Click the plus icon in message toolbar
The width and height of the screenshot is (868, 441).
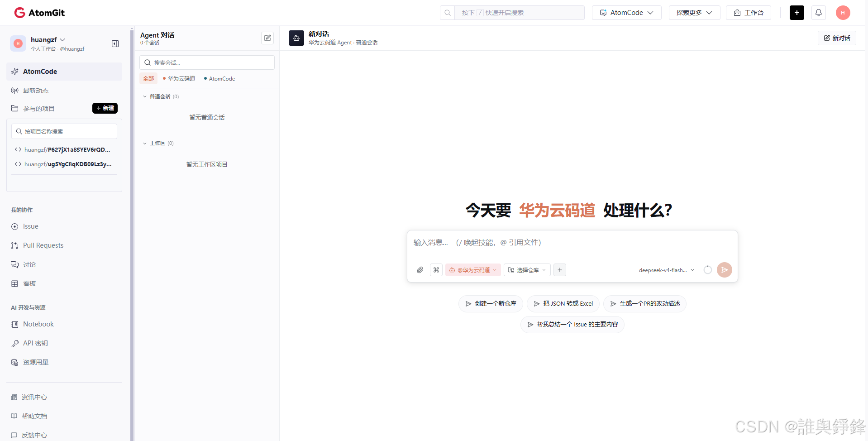point(560,270)
